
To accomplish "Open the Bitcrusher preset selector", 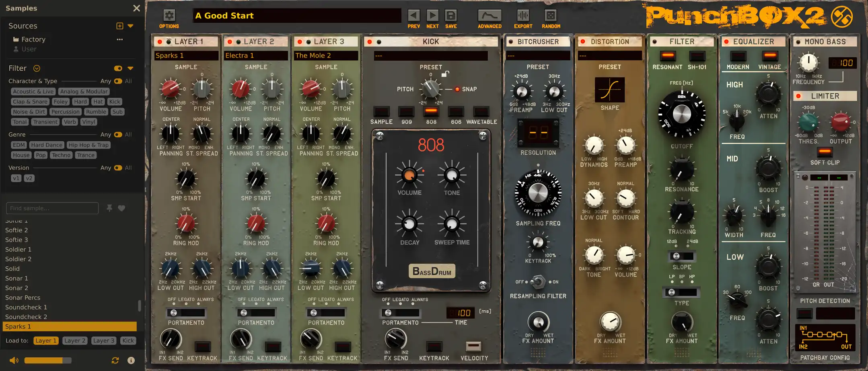I will coord(538,55).
